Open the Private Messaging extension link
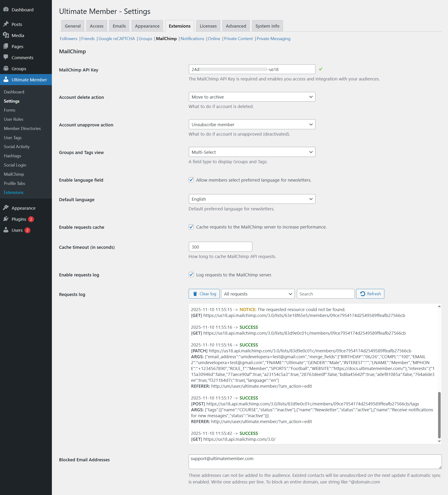The image size is (448, 495). (274, 38)
